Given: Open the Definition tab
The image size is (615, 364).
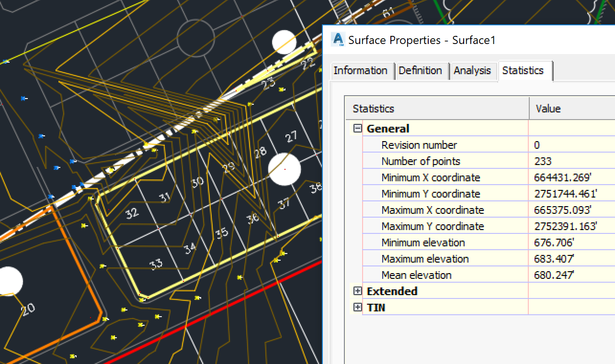Looking at the screenshot, I should (x=421, y=71).
